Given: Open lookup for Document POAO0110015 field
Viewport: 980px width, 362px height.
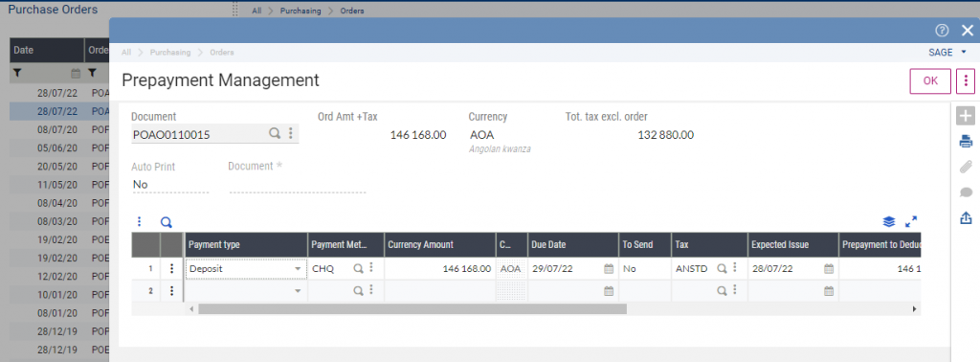Looking at the screenshot, I should (x=275, y=133).
